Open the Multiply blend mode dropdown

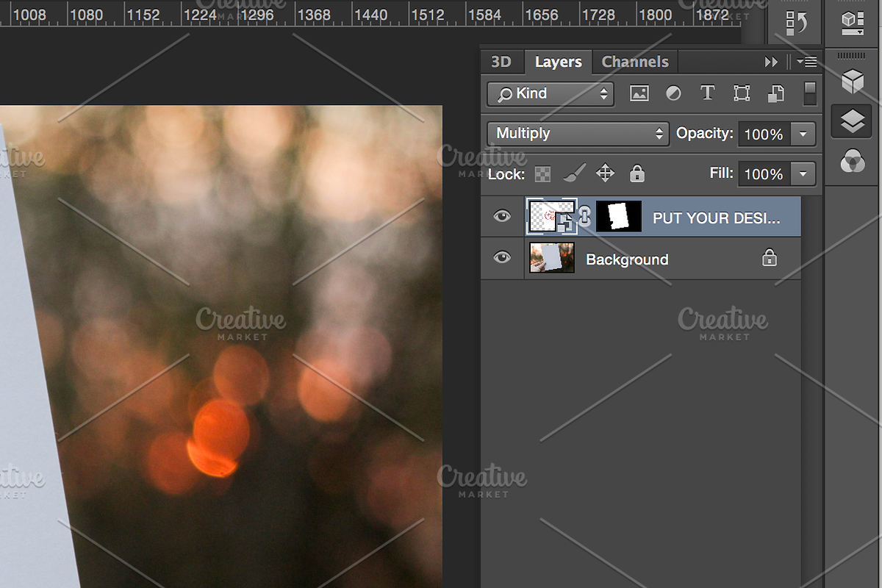[578, 134]
